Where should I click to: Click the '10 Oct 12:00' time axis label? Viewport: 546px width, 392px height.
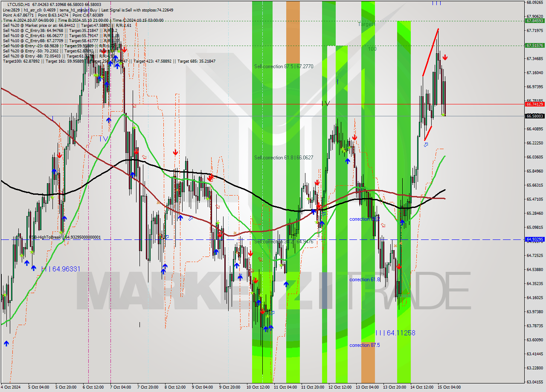258,387
